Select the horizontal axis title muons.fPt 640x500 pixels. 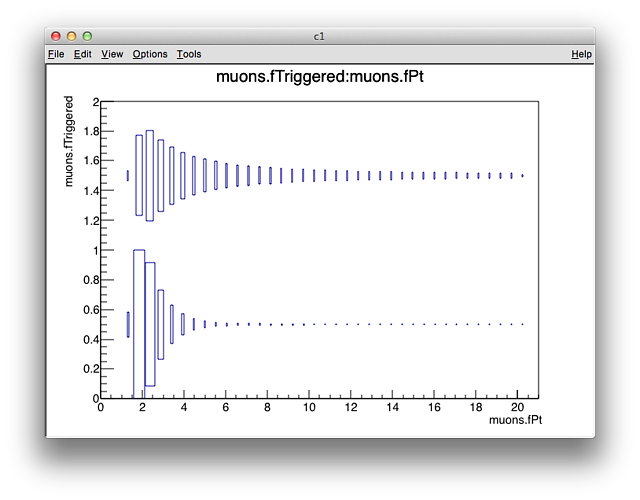coord(516,422)
